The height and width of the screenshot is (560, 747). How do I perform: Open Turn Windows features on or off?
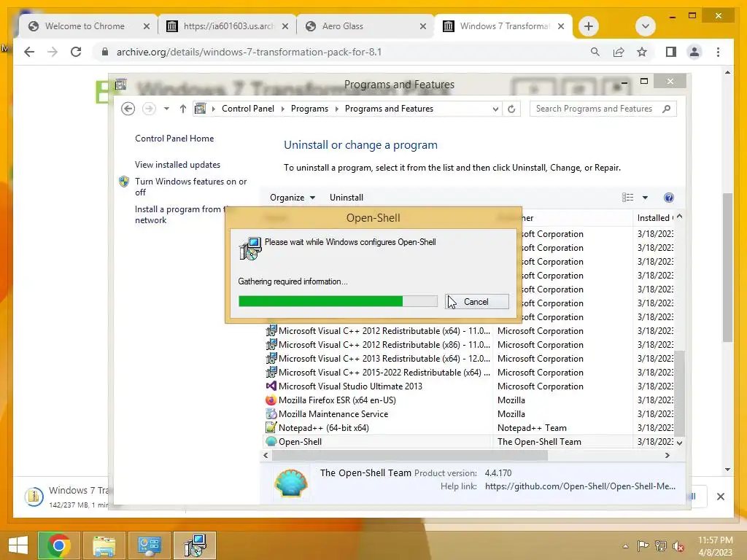(x=190, y=187)
